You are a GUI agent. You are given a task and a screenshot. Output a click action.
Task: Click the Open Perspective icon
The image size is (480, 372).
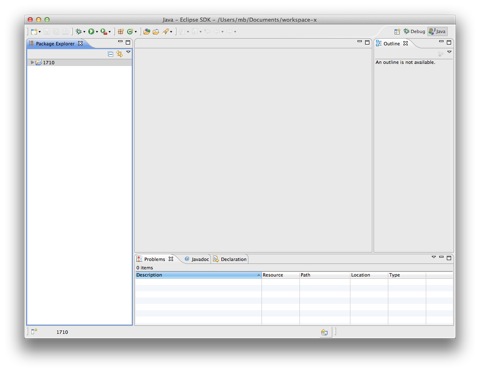click(397, 31)
